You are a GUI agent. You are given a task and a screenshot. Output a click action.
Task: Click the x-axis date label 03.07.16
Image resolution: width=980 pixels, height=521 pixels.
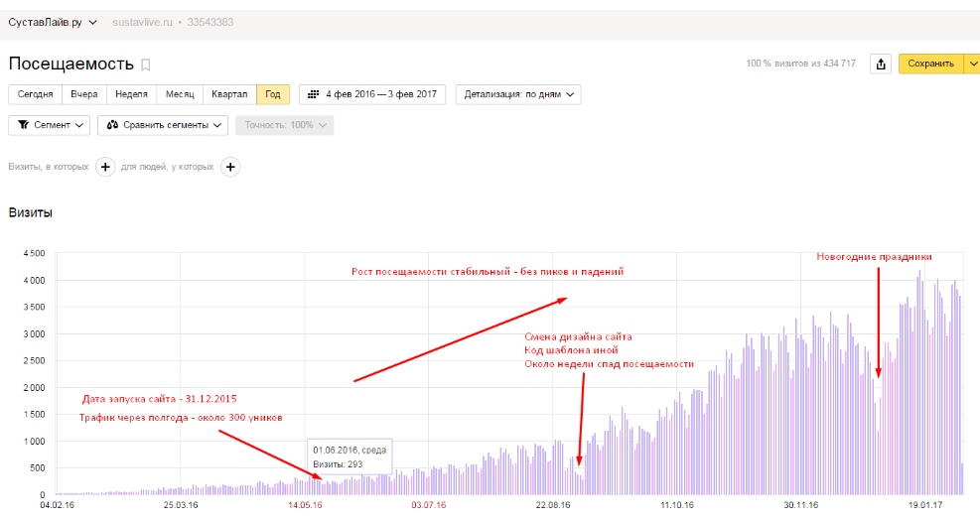coord(429,505)
